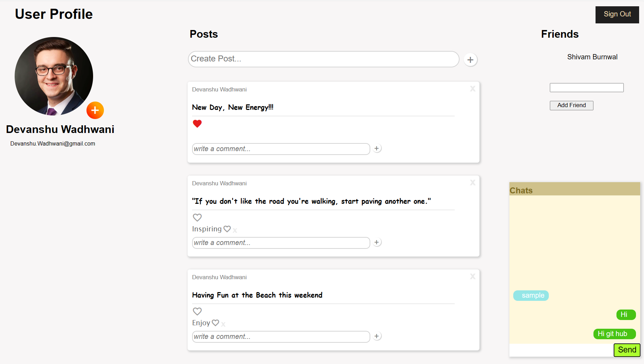Remove the "Inspiring" comment

(x=235, y=230)
